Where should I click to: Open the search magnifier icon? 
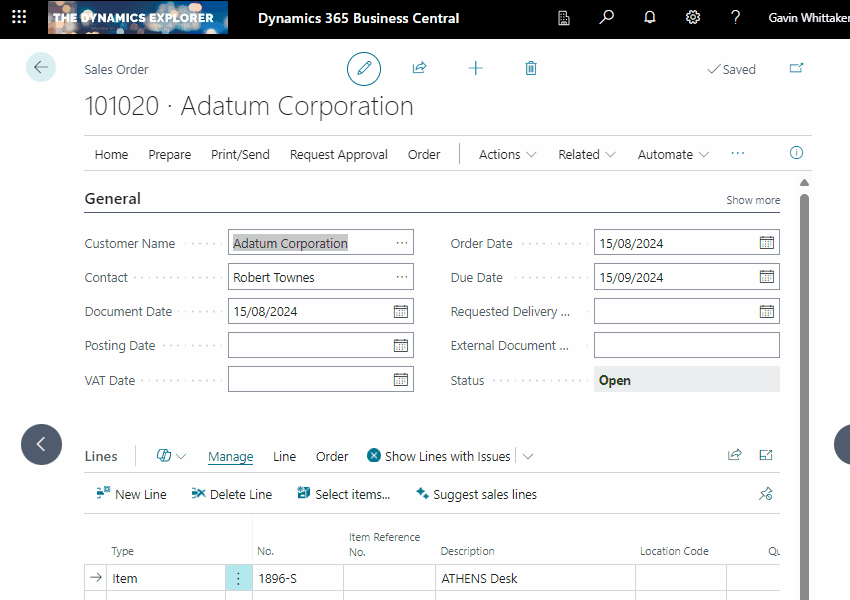(x=607, y=18)
